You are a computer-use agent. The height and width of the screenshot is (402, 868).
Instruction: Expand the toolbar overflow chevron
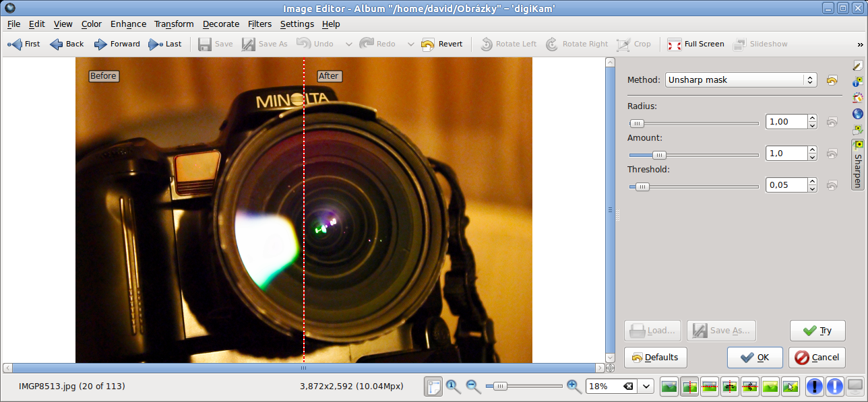coord(860,44)
